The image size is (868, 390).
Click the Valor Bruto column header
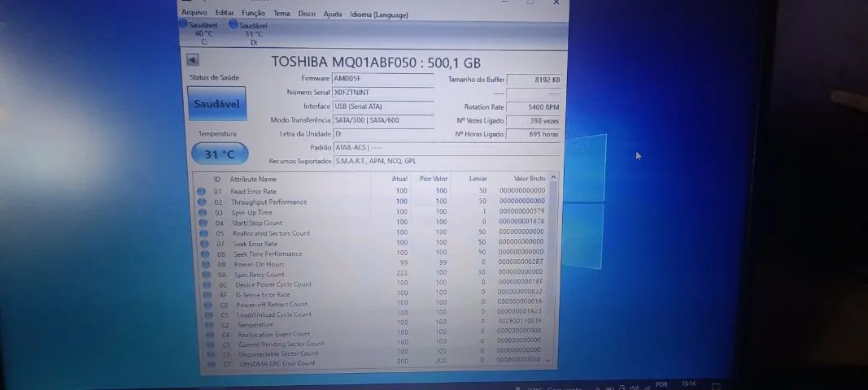pyautogui.click(x=530, y=179)
